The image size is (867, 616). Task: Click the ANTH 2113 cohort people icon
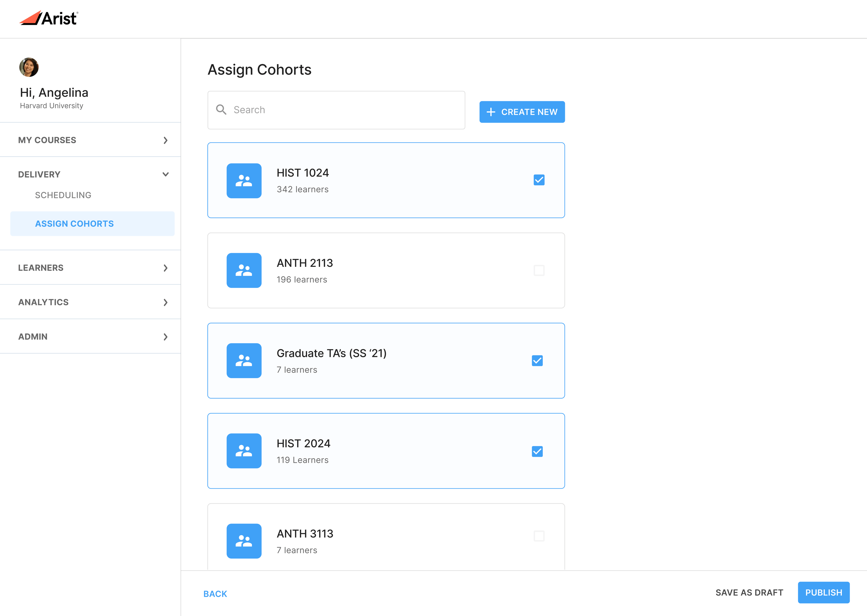[x=244, y=271]
